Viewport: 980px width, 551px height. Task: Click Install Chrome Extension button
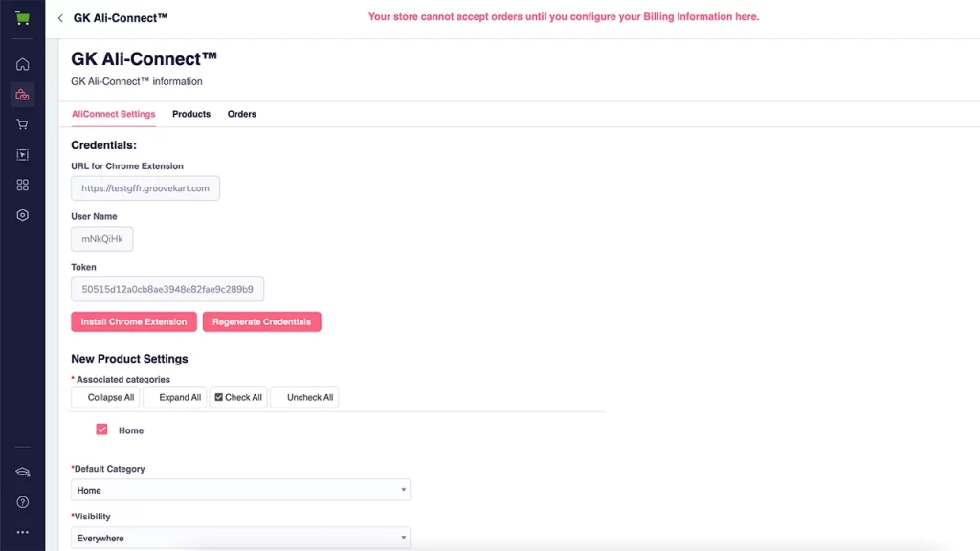134,321
